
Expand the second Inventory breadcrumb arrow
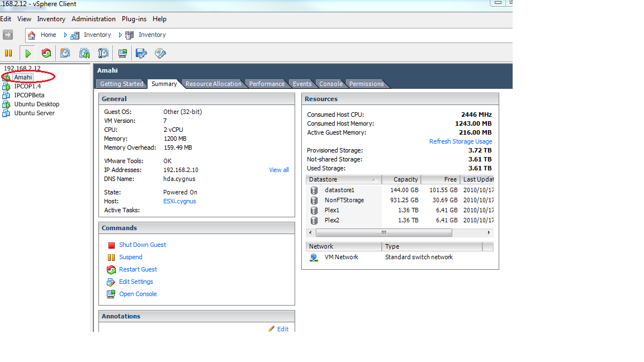click(x=120, y=35)
